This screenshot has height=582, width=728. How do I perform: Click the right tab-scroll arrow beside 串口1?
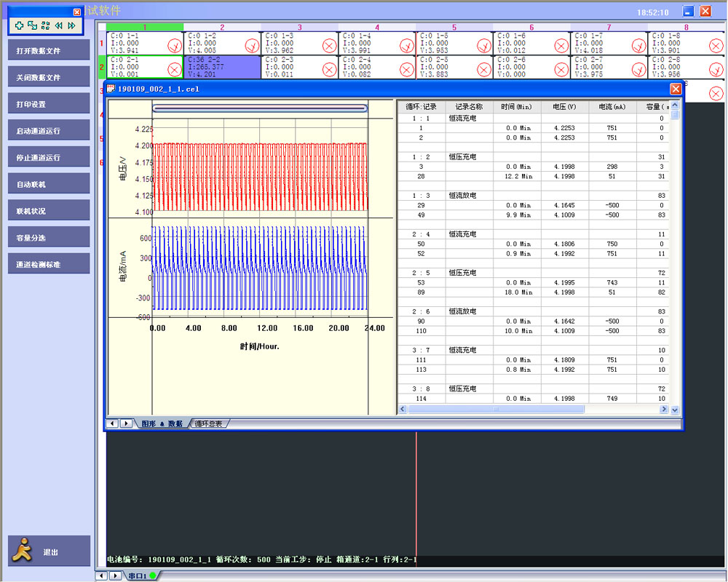115,576
